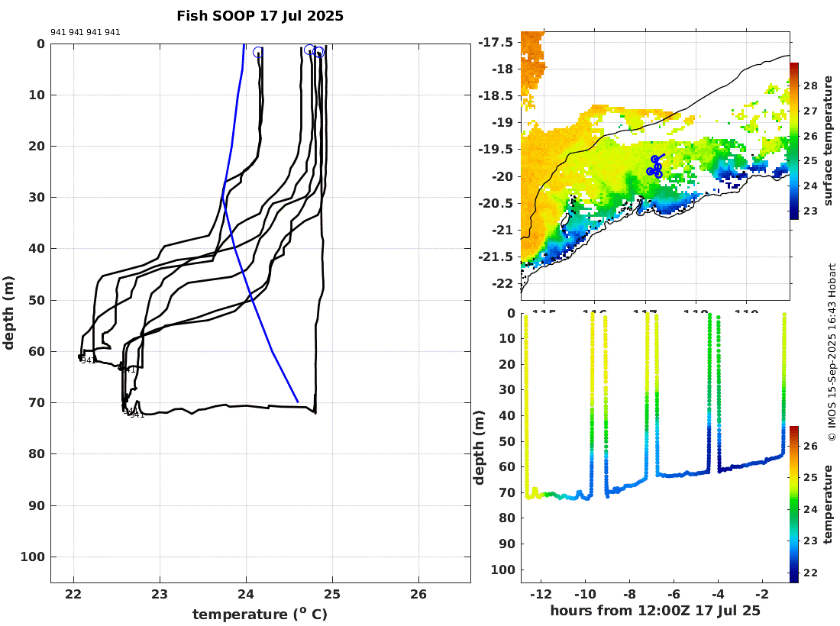Click the '-6' tick on the hours axis
The image size is (840, 626).
click(x=674, y=594)
